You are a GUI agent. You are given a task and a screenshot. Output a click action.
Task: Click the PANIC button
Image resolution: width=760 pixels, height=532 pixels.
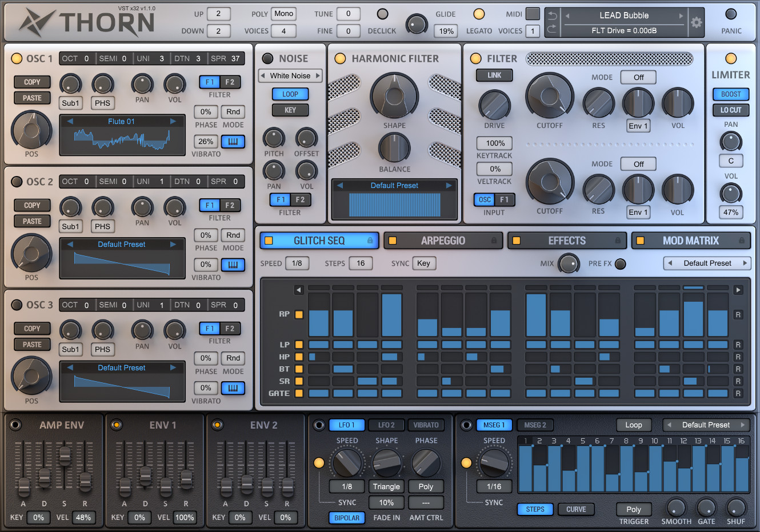(731, 14)
